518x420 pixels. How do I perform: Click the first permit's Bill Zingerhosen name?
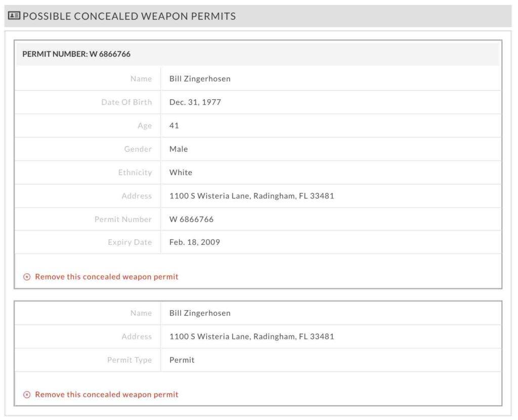point(200,78)
